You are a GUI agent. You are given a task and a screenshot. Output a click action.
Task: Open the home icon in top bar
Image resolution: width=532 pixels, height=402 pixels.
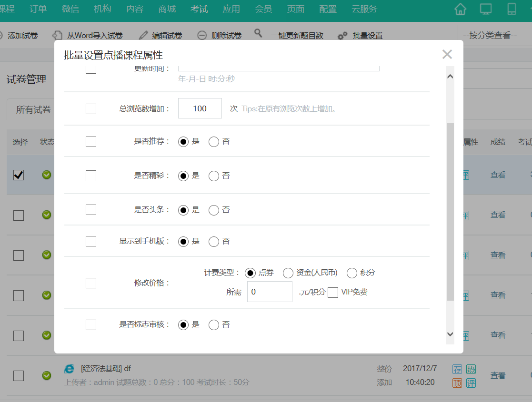[x=460, y=9]
